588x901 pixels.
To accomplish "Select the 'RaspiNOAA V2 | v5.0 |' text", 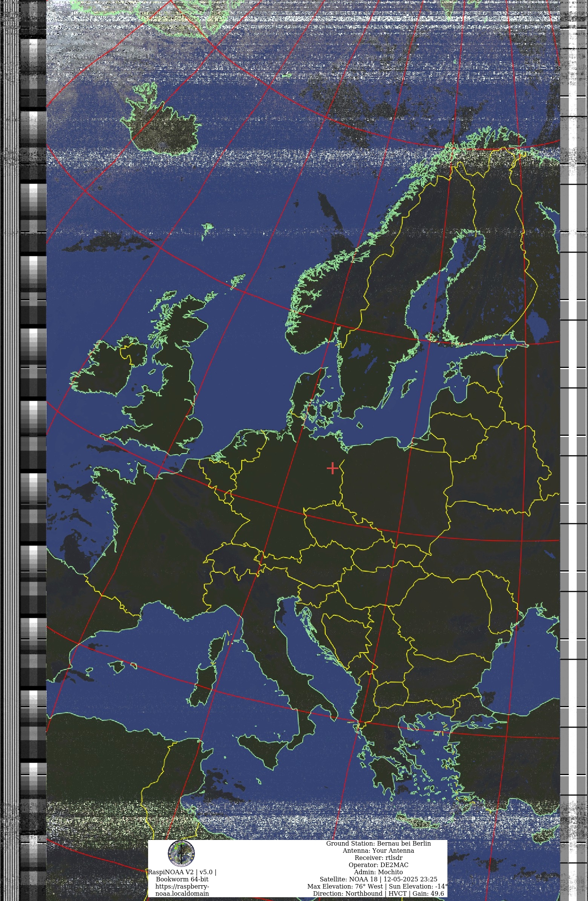I will click(x=182, y=872).
